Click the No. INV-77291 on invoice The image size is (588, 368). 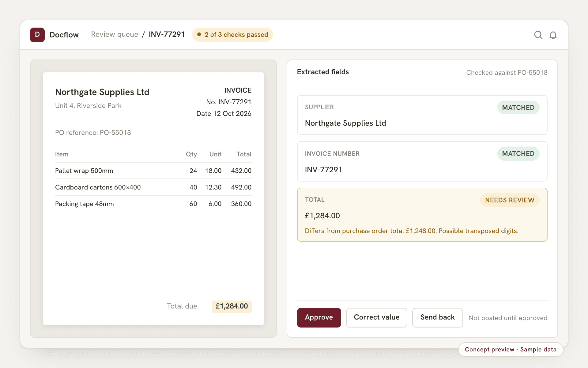[228, 102]
